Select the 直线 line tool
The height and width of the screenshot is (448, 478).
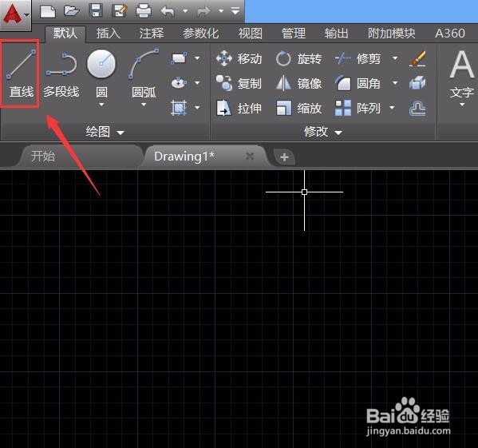tap(21, 73)
